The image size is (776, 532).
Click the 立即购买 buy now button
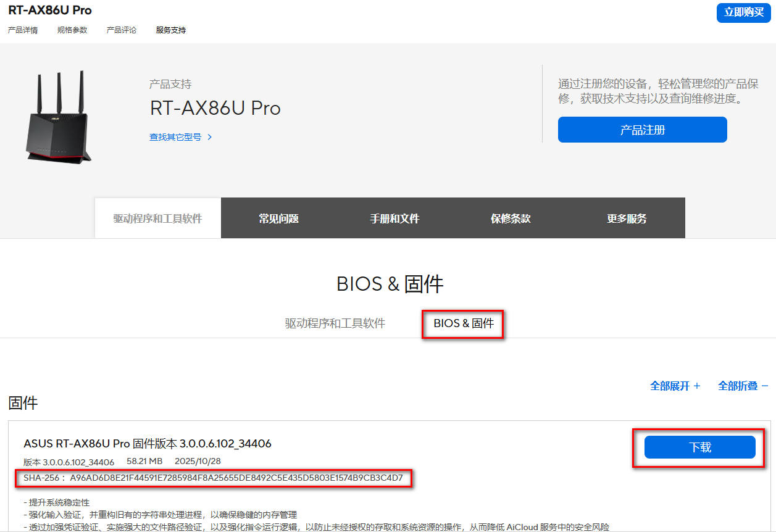(x=743, y=12)
